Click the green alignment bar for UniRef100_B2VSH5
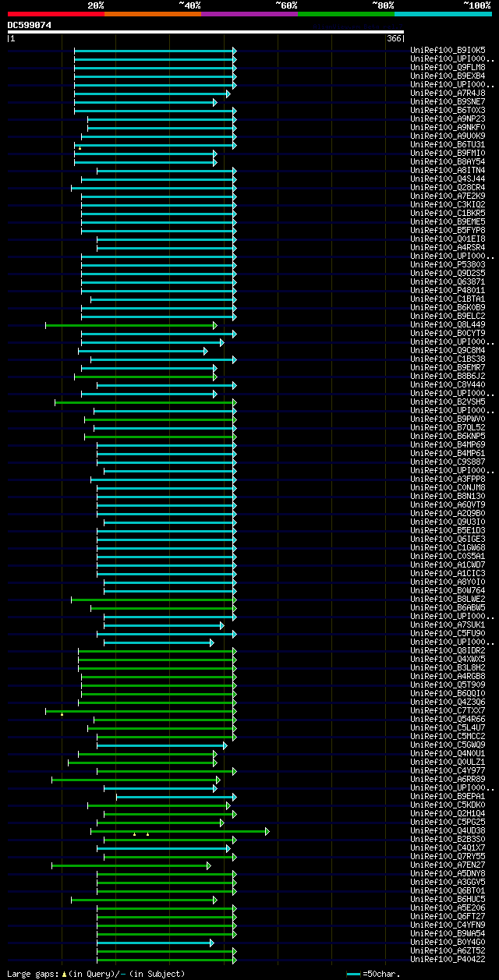Viewport: 499px width, 980px height. [x=146, y=402]
